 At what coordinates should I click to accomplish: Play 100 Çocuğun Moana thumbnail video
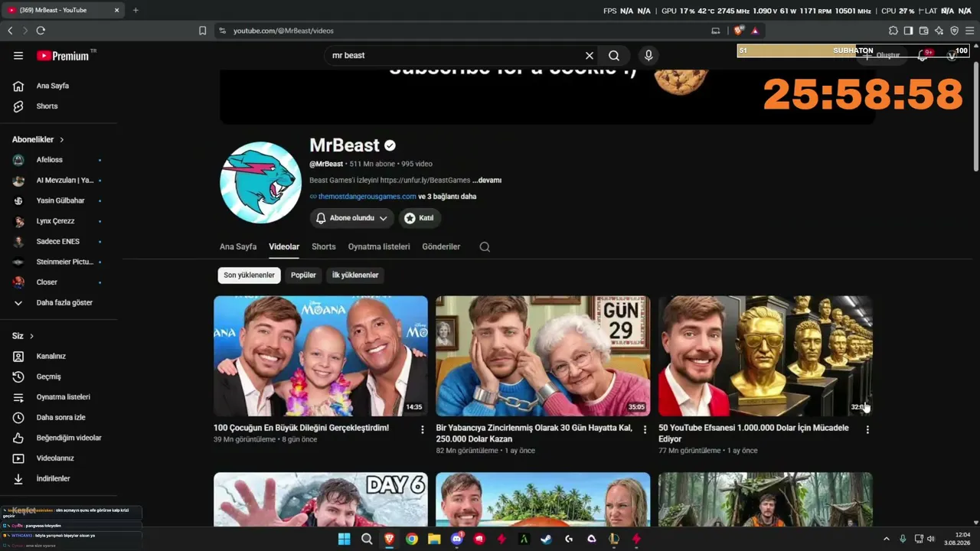(x=321, y=356)
